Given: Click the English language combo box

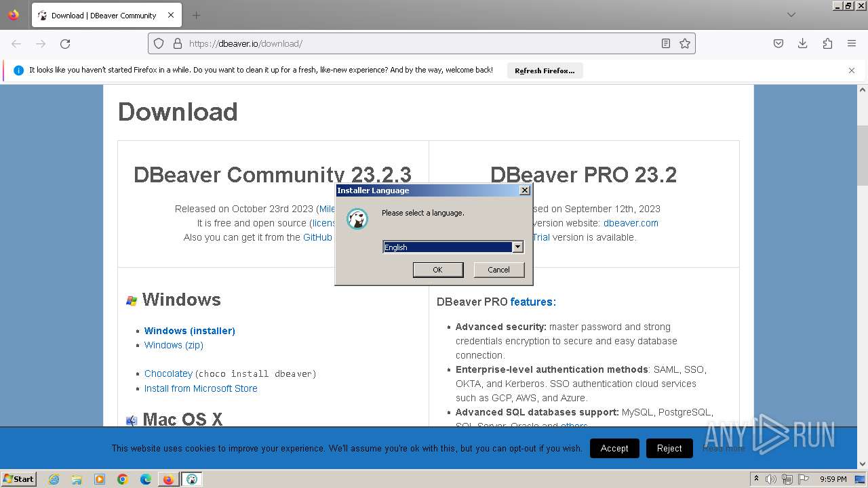Looking at the screenshot, I should point(453,247).
